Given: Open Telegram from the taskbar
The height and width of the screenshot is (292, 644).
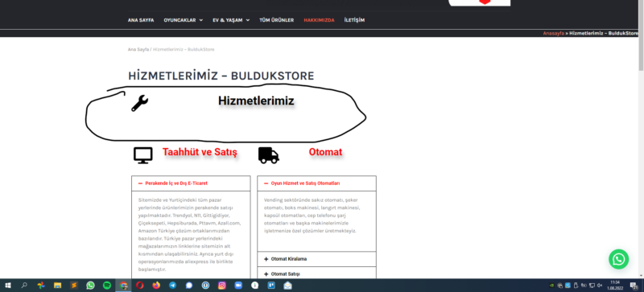Looking at the screenshot, I should tap(172, 285).
